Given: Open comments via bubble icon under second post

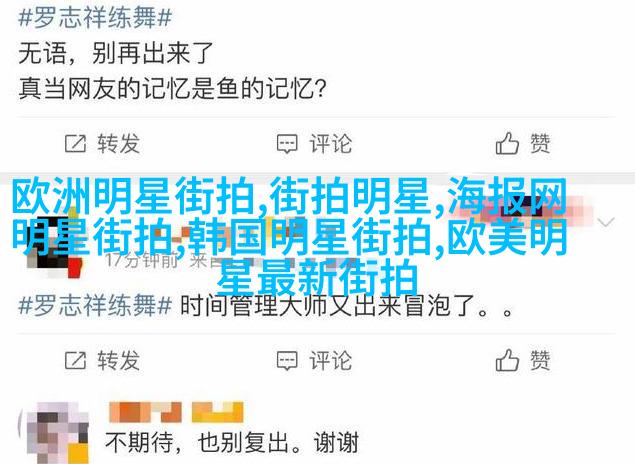Looking at the screenshot, I should (287, 361).
